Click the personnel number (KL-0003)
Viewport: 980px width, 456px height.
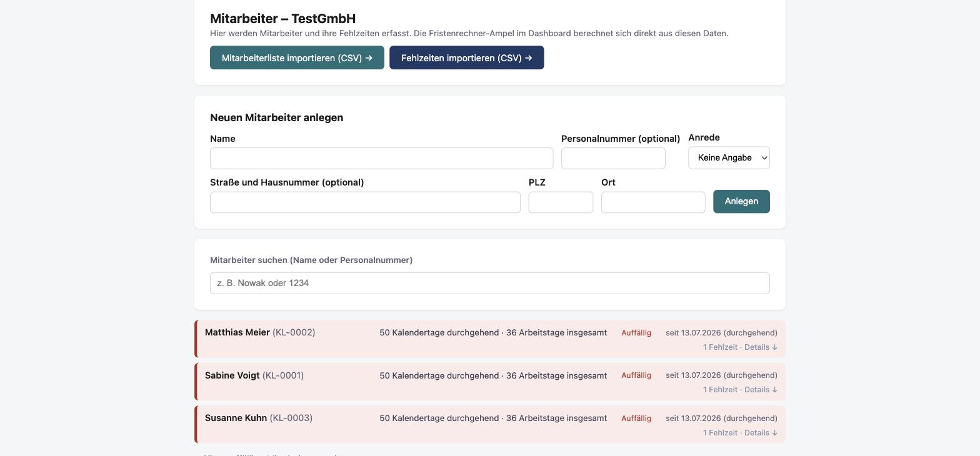(291, 418)
